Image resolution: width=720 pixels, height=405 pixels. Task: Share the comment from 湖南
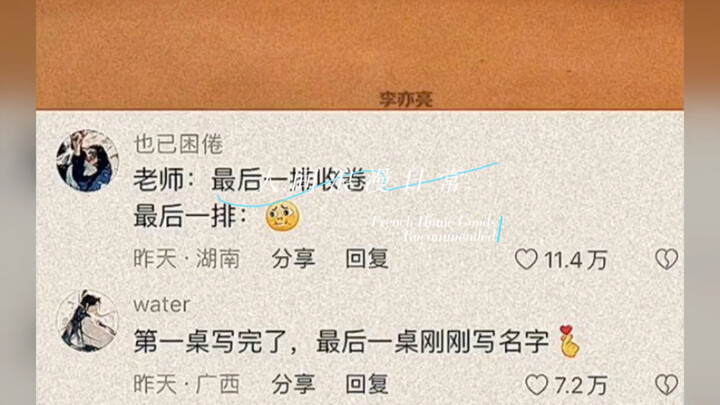click(293, 259)
